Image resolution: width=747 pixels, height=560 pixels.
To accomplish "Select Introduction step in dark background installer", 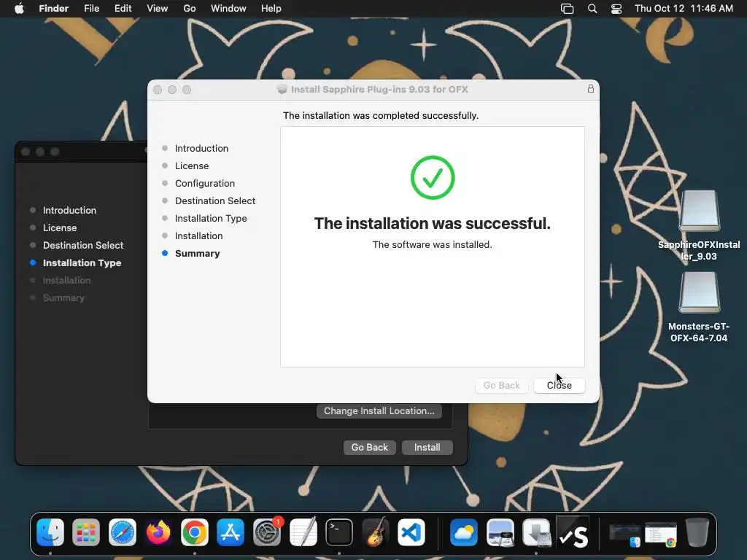I will click(69, 210).
